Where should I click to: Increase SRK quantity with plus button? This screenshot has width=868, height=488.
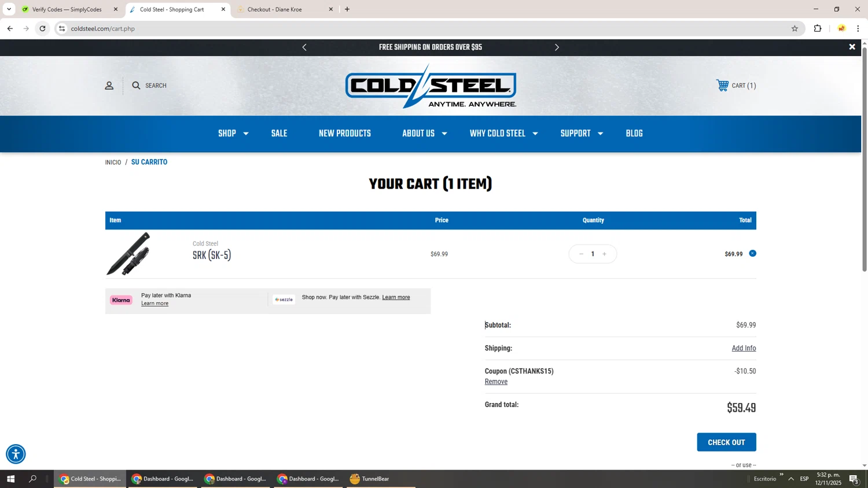[604, 254]
